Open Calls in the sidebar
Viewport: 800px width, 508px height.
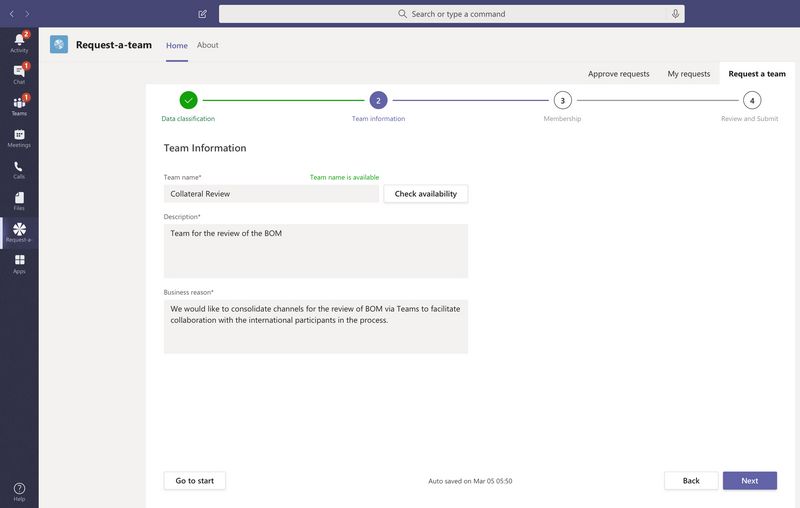[19, 169]
